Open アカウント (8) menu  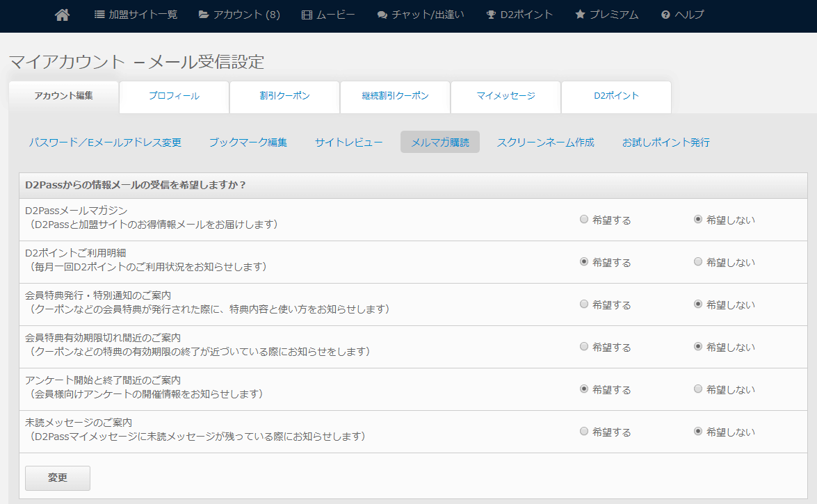(240, 15)
